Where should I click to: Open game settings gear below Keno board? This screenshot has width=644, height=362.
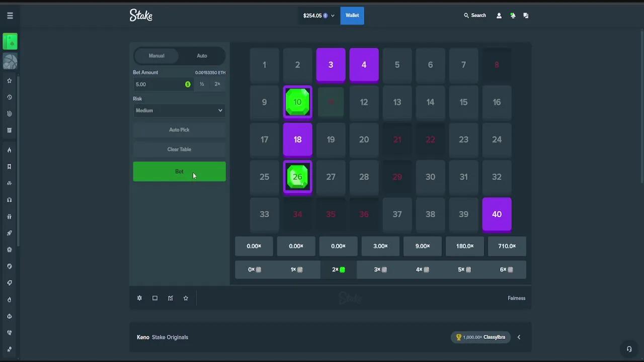tap(139, 298)
